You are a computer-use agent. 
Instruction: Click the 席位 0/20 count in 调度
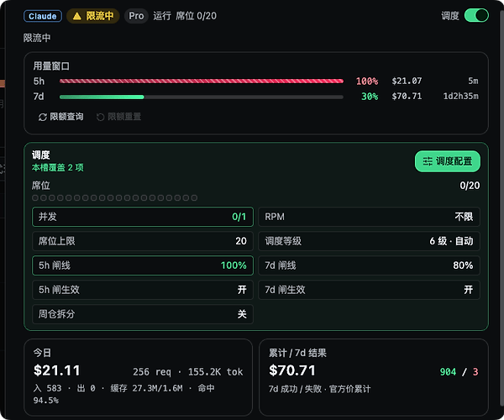click(470, 186)
